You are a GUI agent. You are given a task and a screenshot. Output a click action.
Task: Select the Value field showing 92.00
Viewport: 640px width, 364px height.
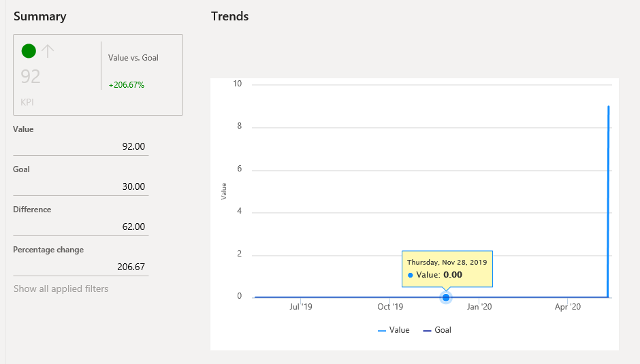[x=80, y=146]
